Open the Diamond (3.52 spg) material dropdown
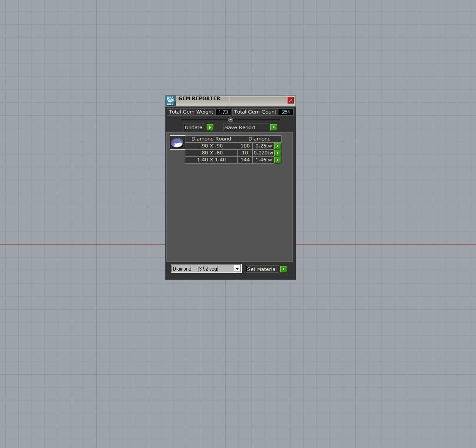The image size is (476, 448). click(206, 269)
